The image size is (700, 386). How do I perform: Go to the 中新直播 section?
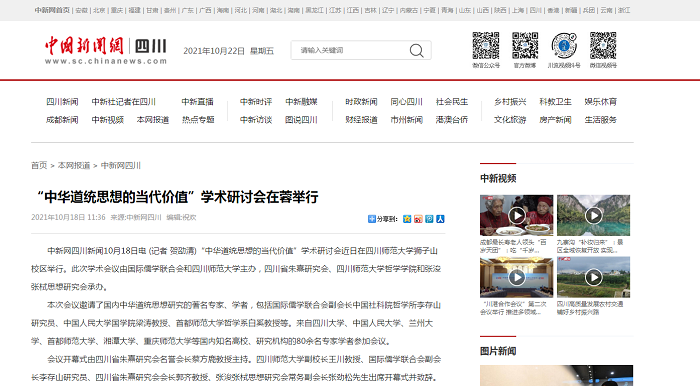click(197, 102)
